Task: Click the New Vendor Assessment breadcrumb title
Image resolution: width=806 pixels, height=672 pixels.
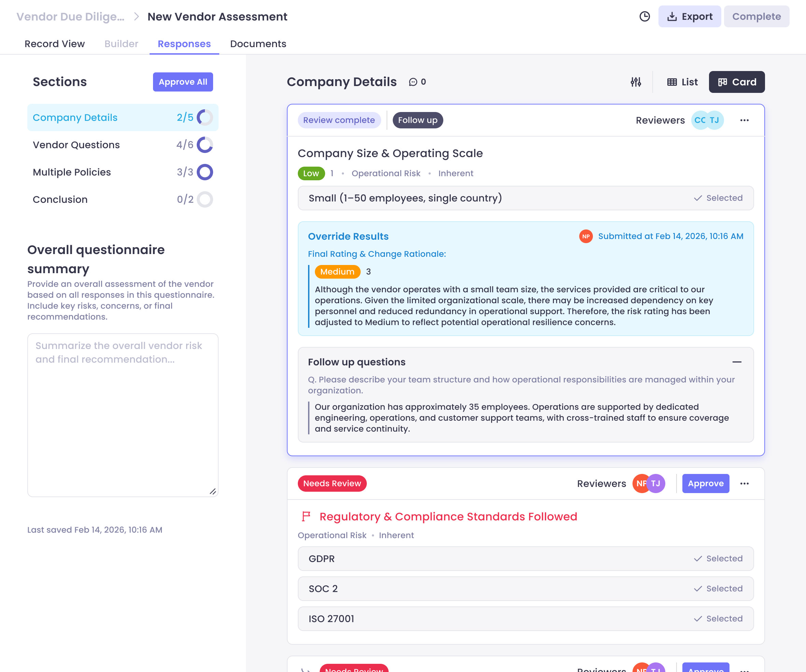Action: pyautogui.click(x=217, y=16)
